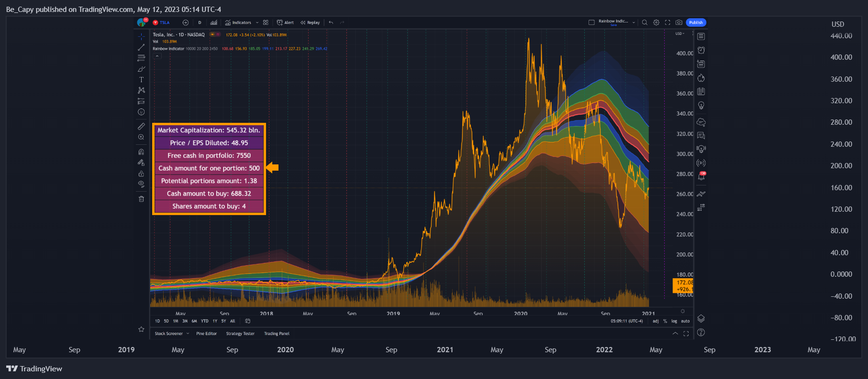Create an Alert
Viewport: 868px width, 379px height.
click(x=285, y=22)
